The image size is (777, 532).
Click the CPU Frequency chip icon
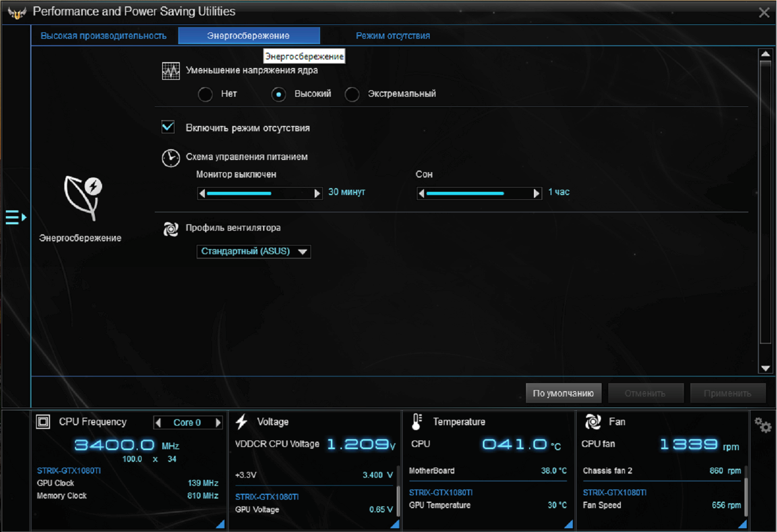tap(43, 422)
